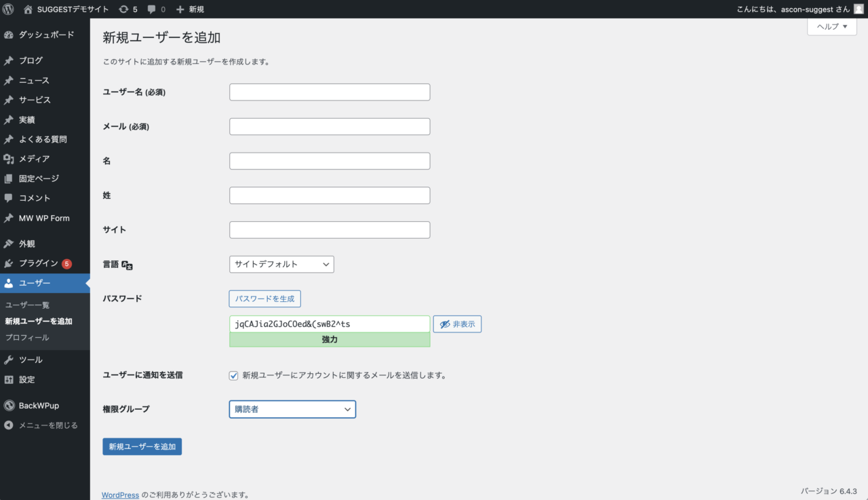This screenshot has width=868, height=500.
Task: Click こんにちは、ascon-suggest さん account link
Action: [800, 9]
